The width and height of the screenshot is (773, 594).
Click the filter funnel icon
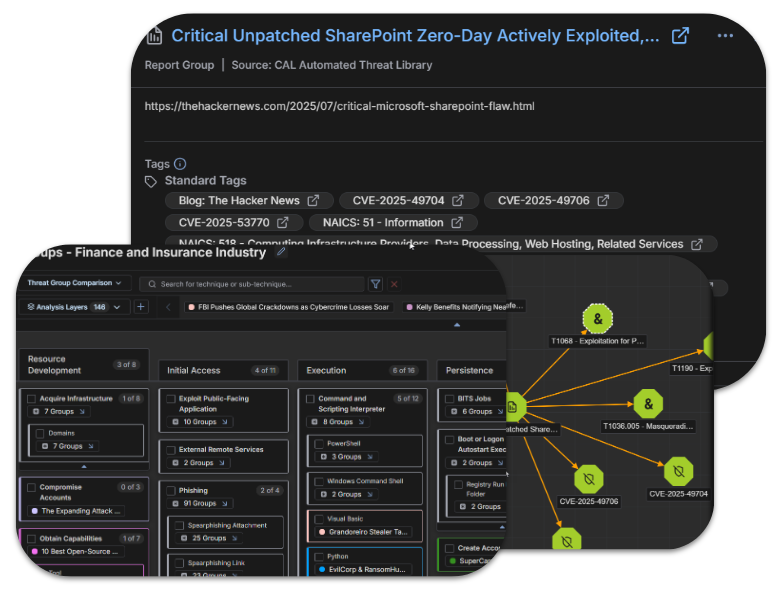click(x=375, y=284)
